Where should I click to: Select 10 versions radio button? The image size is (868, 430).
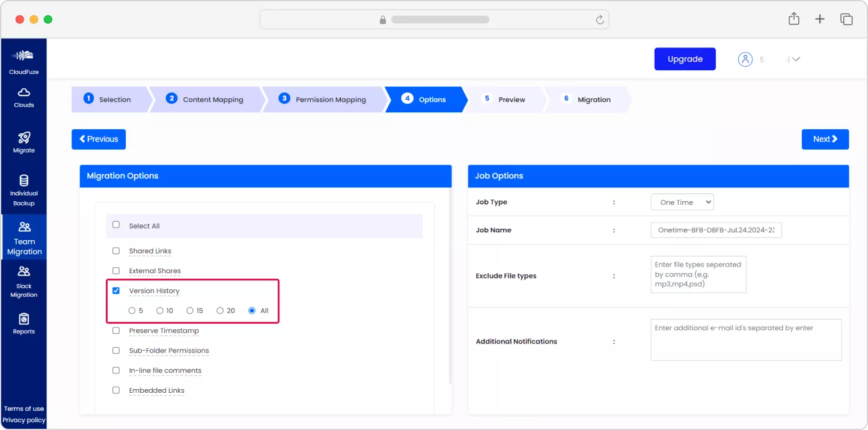(160, 310)
